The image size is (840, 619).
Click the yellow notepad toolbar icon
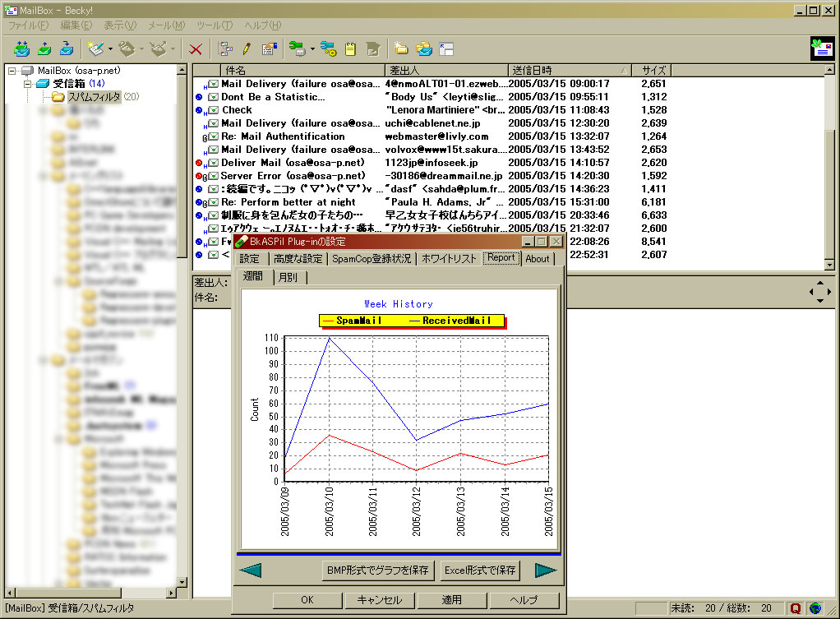coord(350,49)
